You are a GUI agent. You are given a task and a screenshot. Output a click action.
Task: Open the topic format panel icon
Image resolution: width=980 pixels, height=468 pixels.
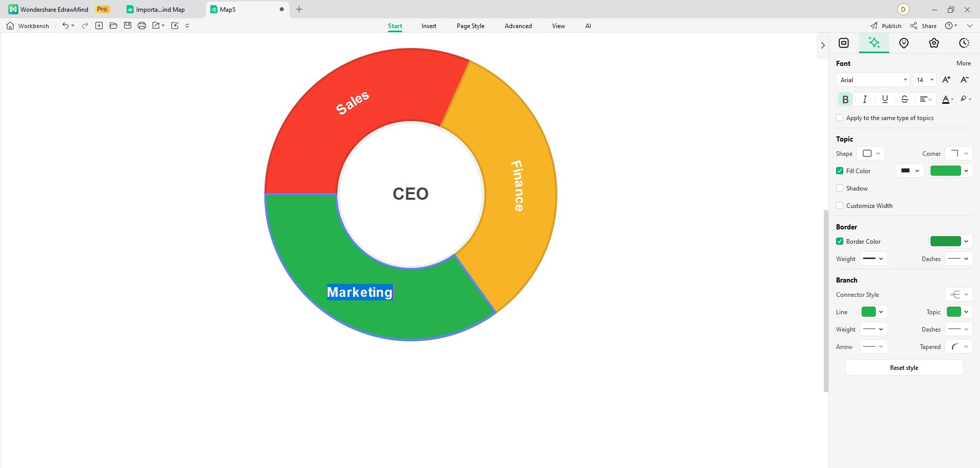[844, 43]
